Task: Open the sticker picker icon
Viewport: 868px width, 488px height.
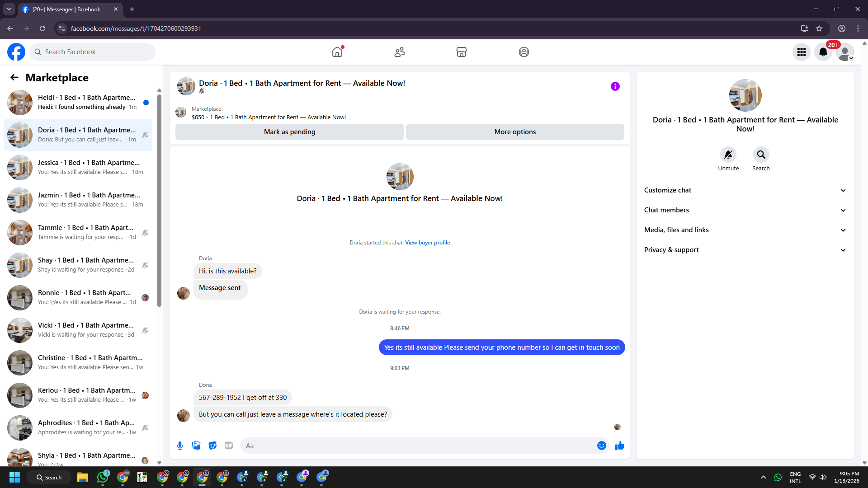Action: 212,446
